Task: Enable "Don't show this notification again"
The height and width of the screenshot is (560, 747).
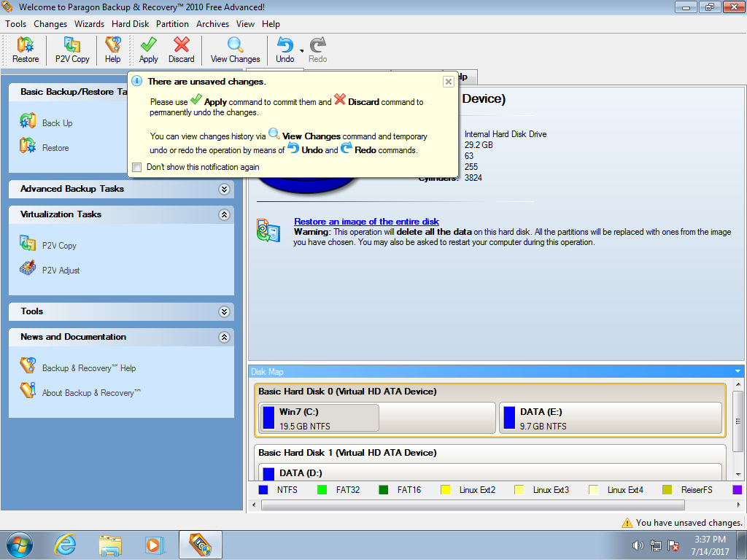Action: coord(137,167)
